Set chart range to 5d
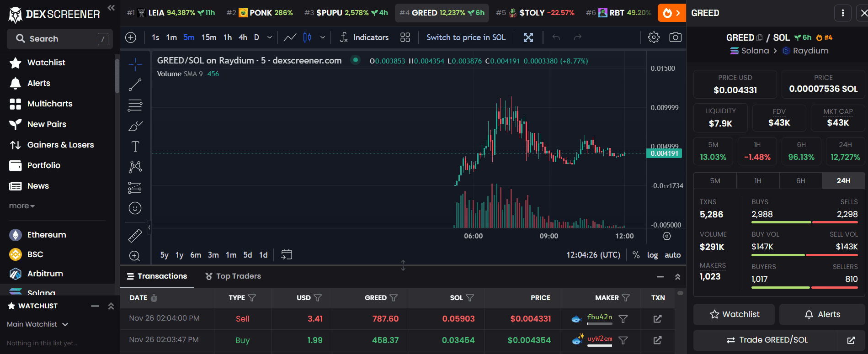868x354 pixels. (247, 255)
